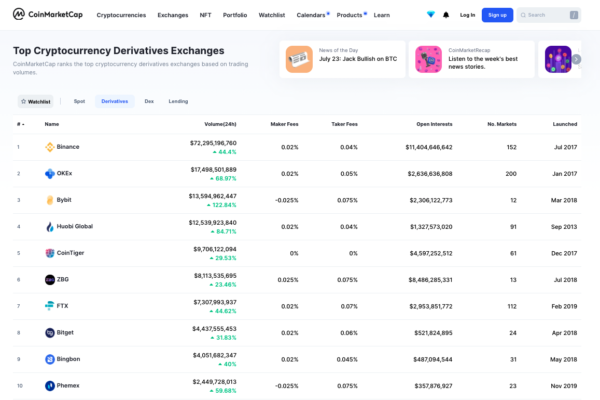Viewport: 600px width, 400px height.
Task: Click the search magnifier icon
Action: 523,15
